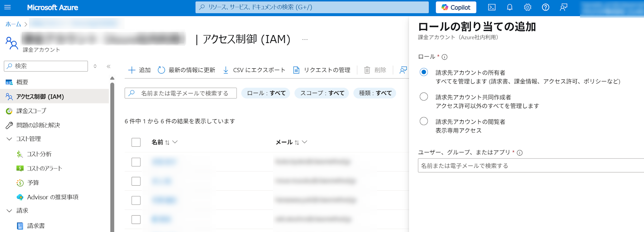
Task: Click the コスト分析 icon
Action: (20, 154)
